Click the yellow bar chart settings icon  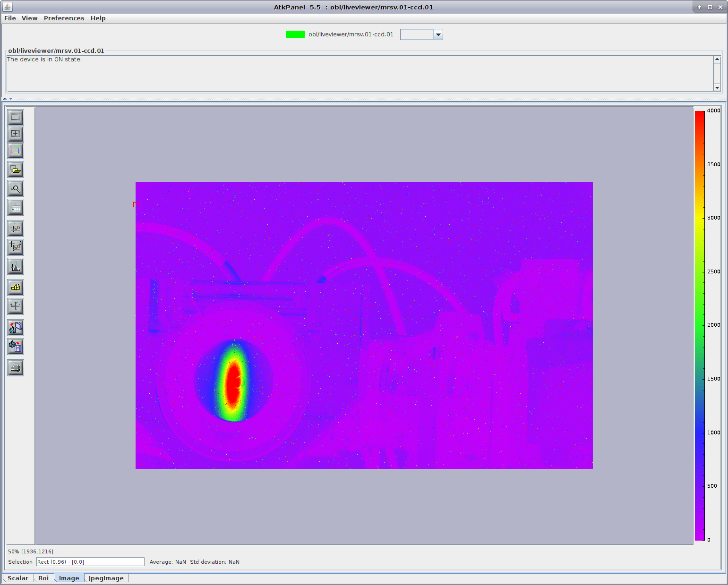(16, 288)
